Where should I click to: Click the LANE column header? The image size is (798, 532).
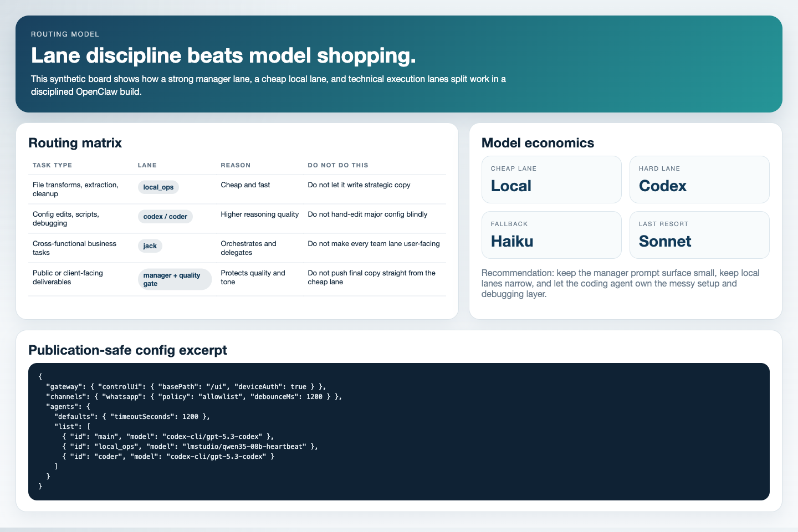point(147,165)
